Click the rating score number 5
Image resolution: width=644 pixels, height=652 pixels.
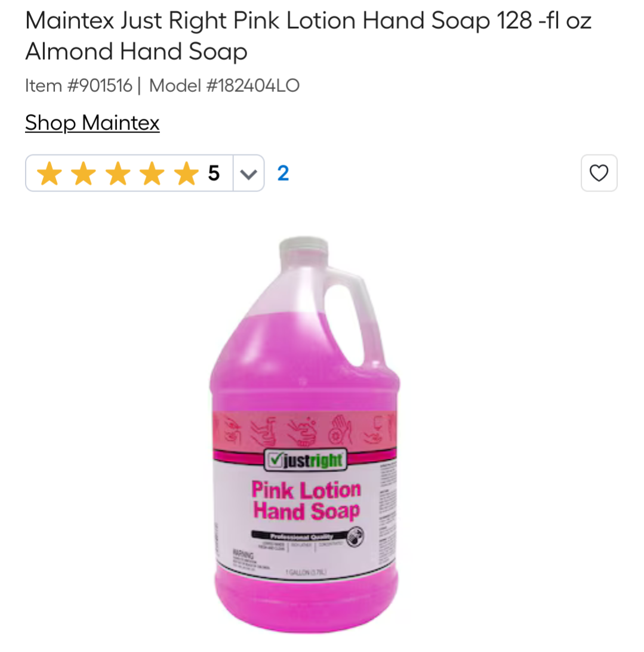point(214,173)
